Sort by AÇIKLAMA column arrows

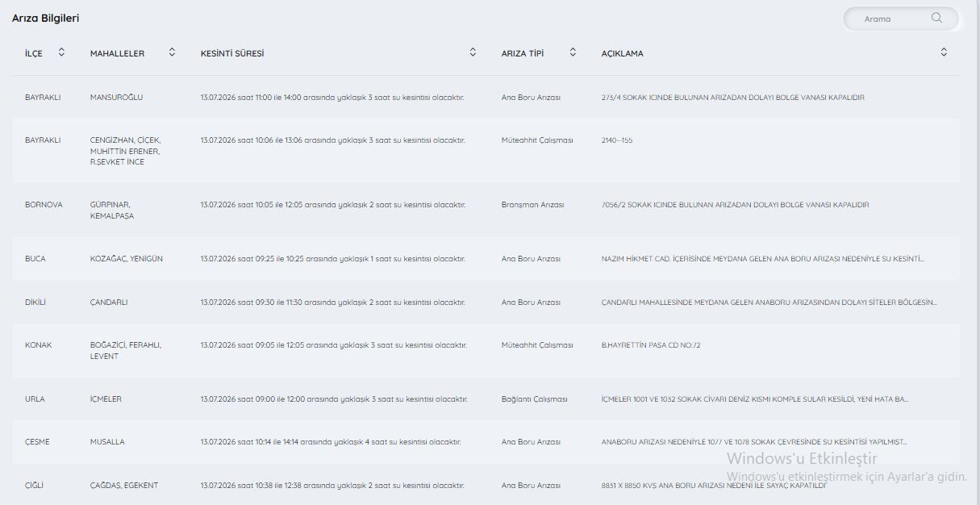click(944, 52)
